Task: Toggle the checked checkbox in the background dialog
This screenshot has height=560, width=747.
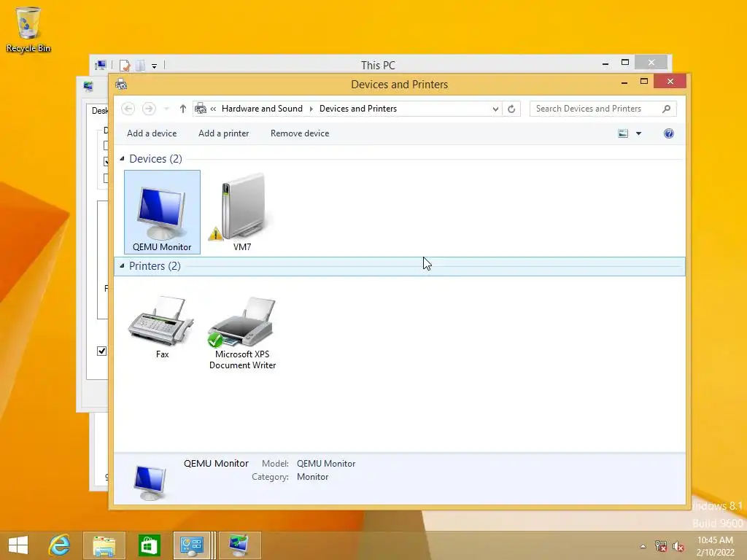Action: [x=101, y=351]
